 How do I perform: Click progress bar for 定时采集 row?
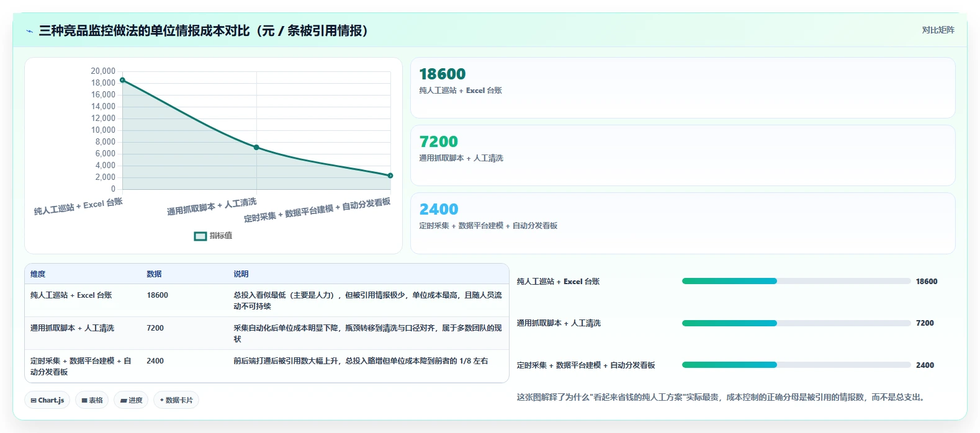[x=796, y=365]
